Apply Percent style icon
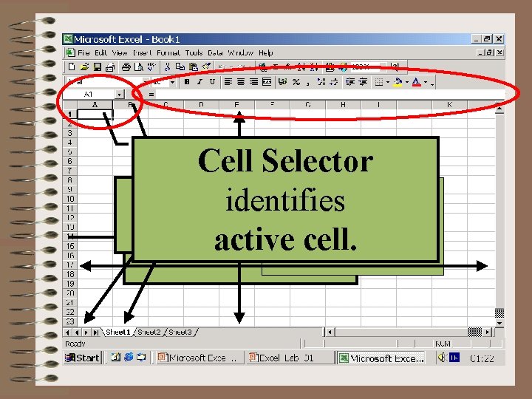Image resolution: width=532 pixels, height=399 pixels. click(296, 82)
